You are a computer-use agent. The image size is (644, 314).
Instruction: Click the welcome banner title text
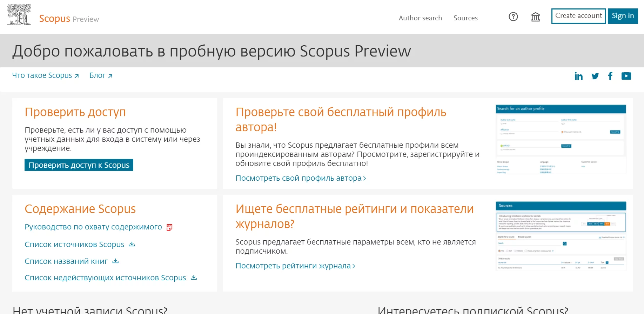[x=212, y=51]
